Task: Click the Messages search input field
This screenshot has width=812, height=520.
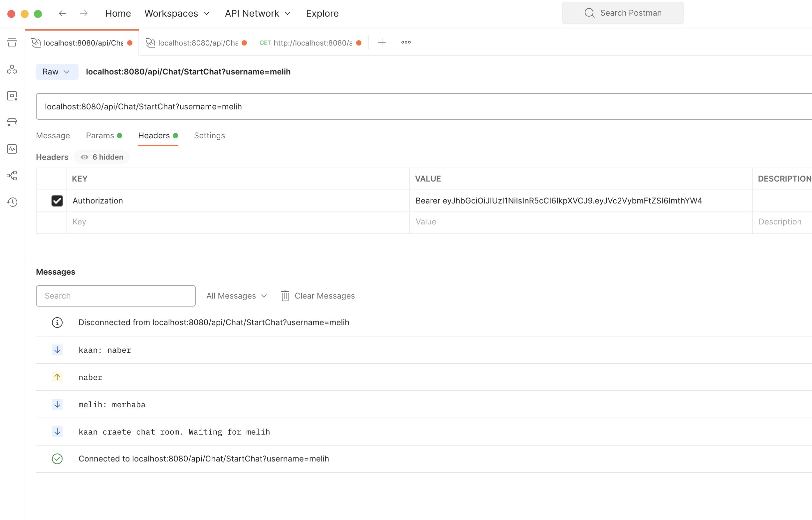Action: 115,296
